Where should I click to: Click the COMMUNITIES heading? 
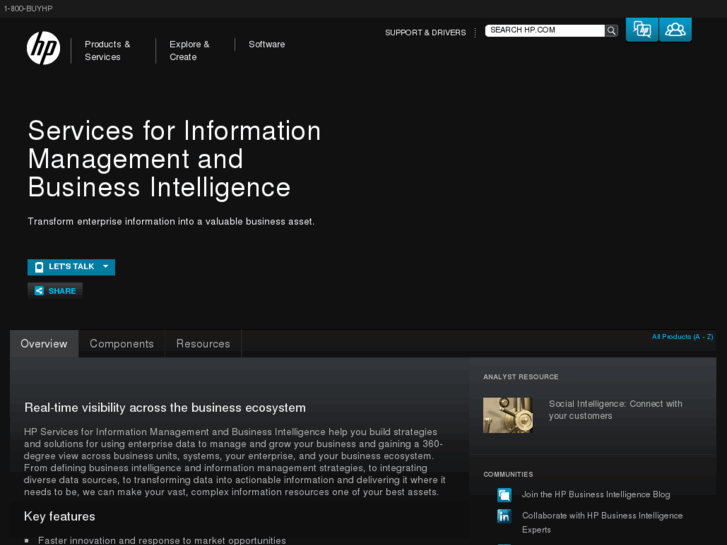pos(508,474)
